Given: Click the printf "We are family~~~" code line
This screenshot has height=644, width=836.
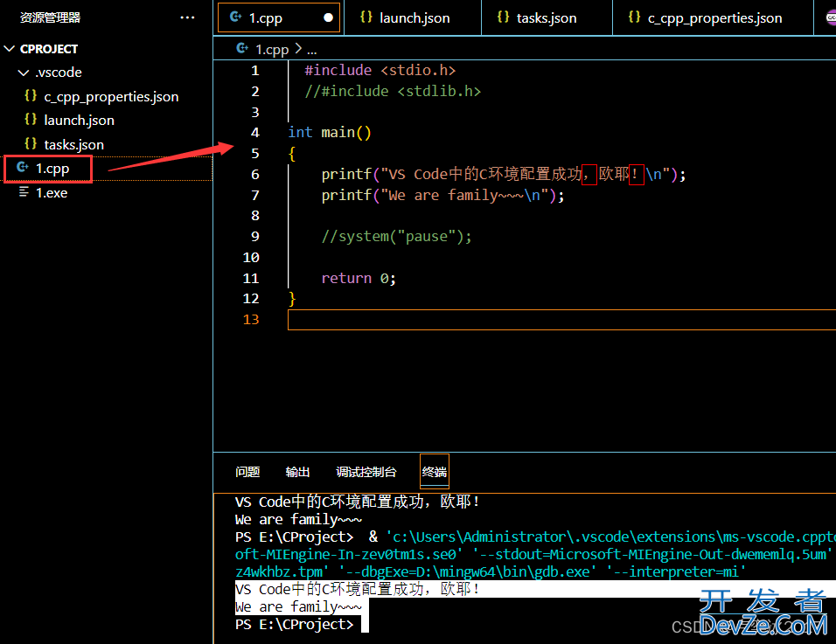Looking at the screenshot, I should 443,195.
